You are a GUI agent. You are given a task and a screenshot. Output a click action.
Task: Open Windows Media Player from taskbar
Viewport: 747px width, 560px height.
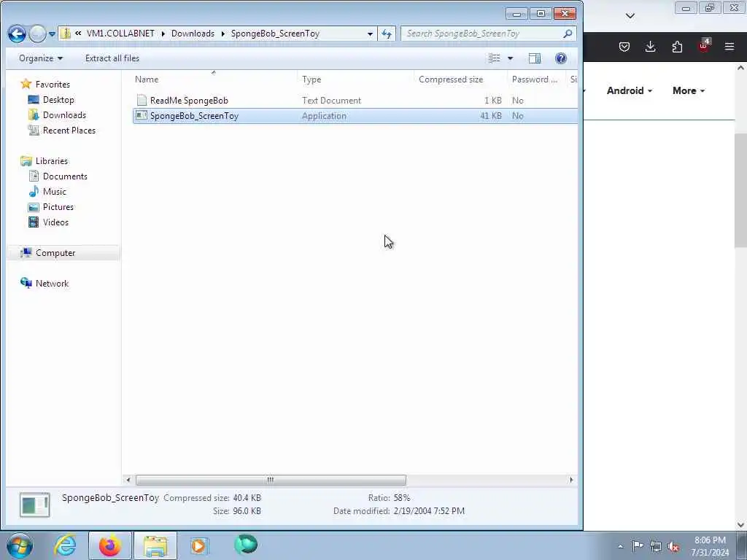[199, 545]
